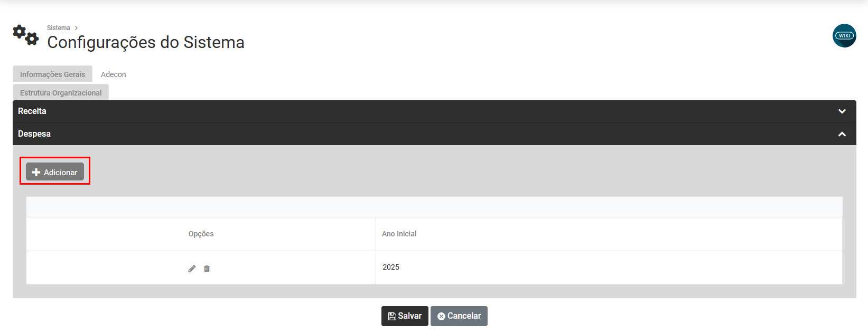Click the plus icon on Adicionar
This screenshot has width=868, height=334.
click(36, 173)
